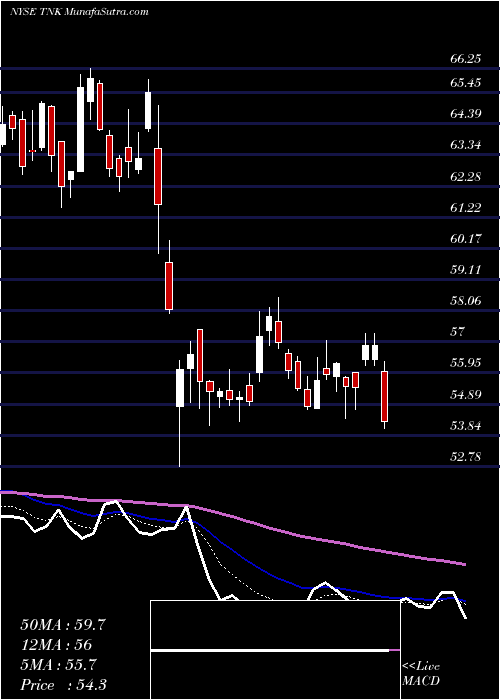Click the 5MA : 55.7 readout

coord(58,665)
